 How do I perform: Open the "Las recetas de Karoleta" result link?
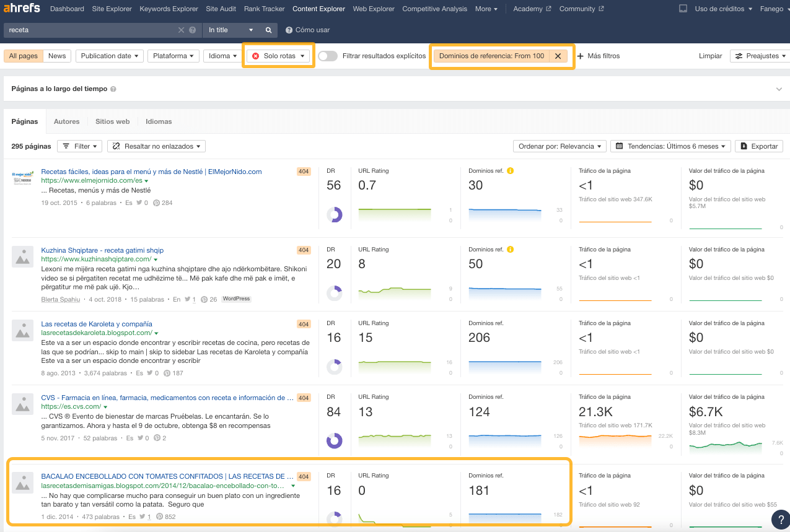[96, 324]
